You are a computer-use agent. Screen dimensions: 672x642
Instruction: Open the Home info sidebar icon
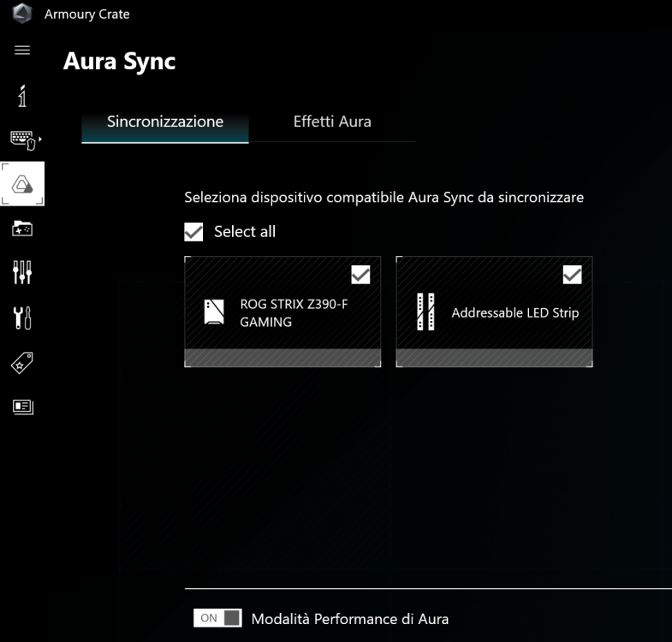(22, 96)
